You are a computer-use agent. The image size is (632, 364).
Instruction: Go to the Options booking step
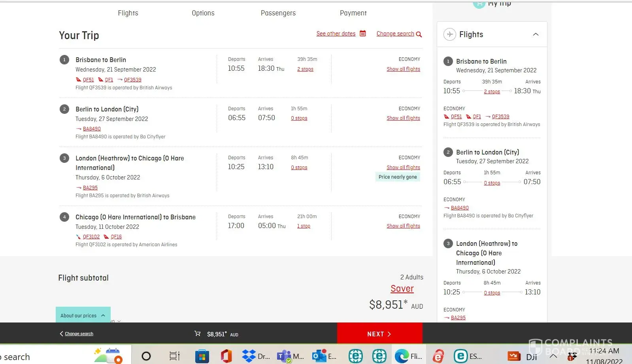tap(203, 13)
